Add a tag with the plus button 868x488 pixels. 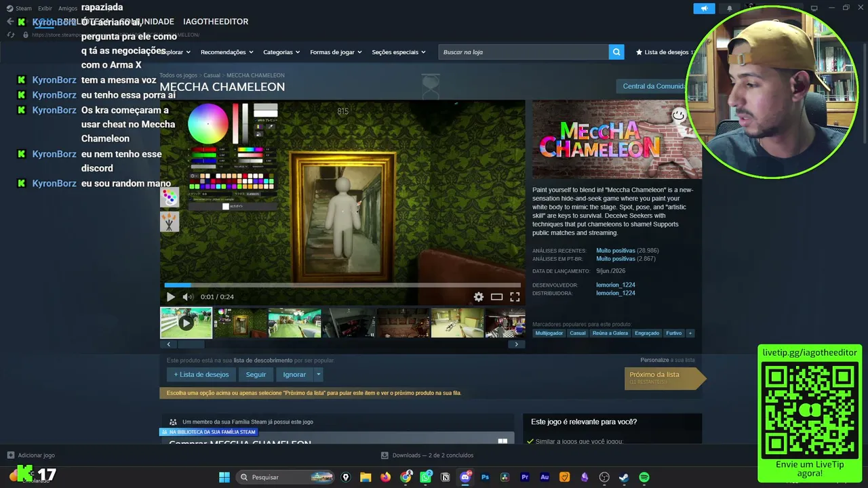[690, 333]
